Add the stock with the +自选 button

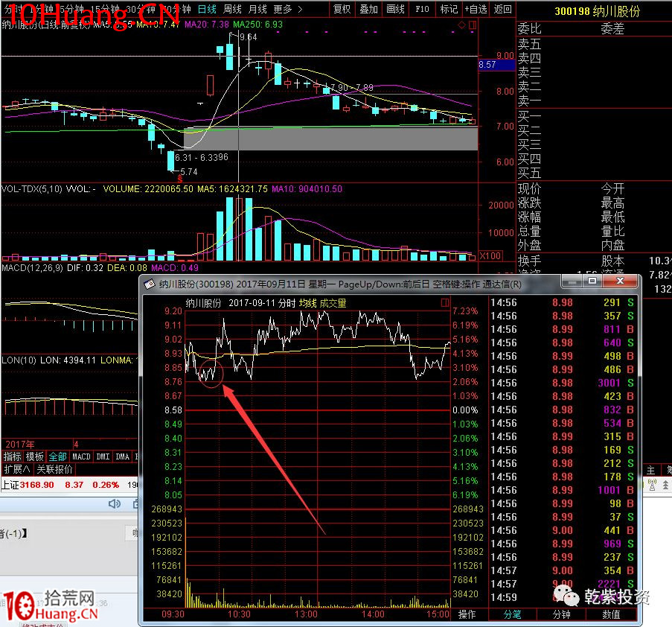tap(476, 9)
